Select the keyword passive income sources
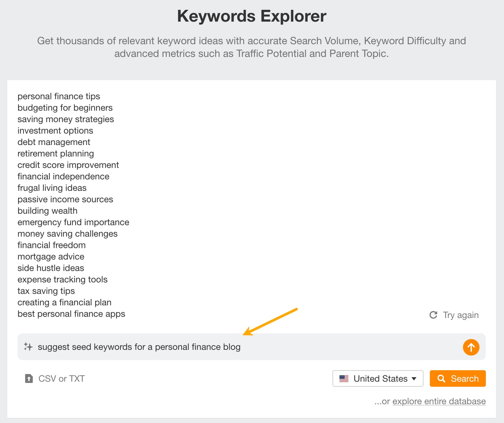Image resolution: width=504 pixels, height=423 pixels. [65, 199]
